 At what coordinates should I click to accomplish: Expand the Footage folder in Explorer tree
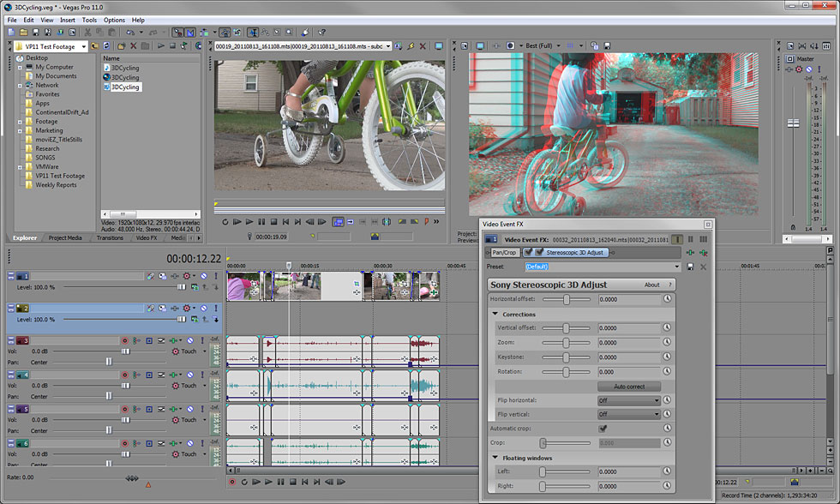[x=20, y=122]
